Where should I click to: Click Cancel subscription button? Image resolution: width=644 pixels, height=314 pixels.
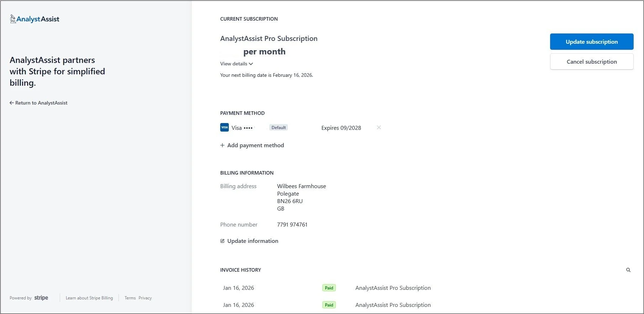click(x=592, y=62)
